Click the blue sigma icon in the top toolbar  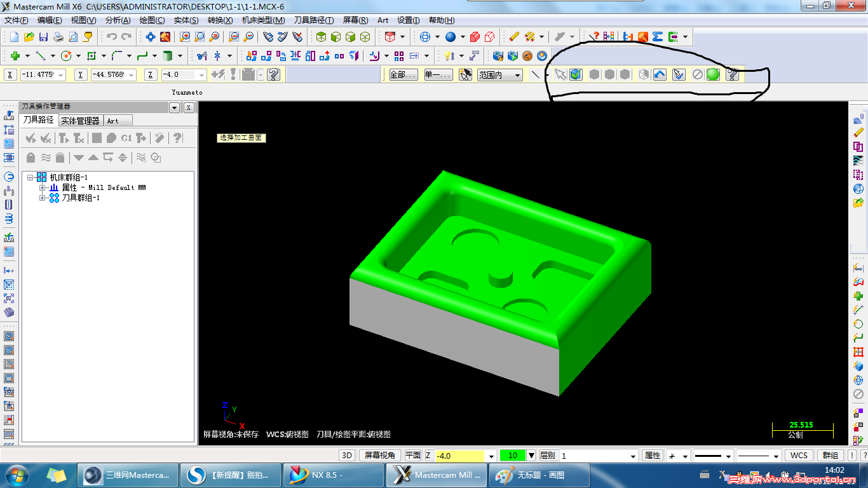coord(658,37)
